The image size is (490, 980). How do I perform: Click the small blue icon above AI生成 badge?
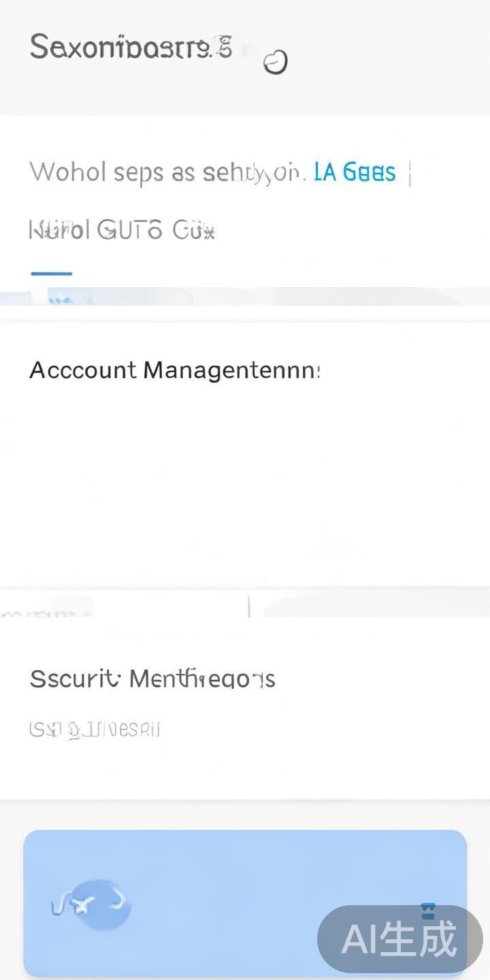tap(427, 911)
